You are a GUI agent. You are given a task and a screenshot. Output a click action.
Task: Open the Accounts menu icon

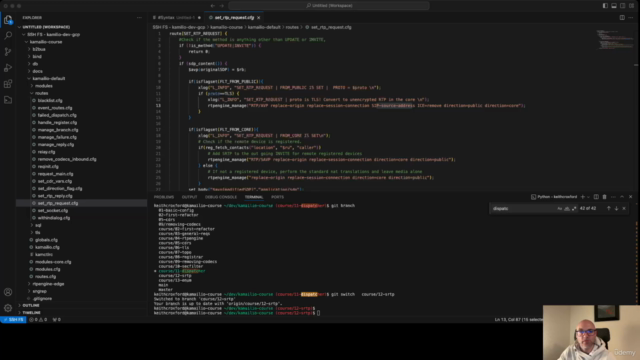click(8, 292)
